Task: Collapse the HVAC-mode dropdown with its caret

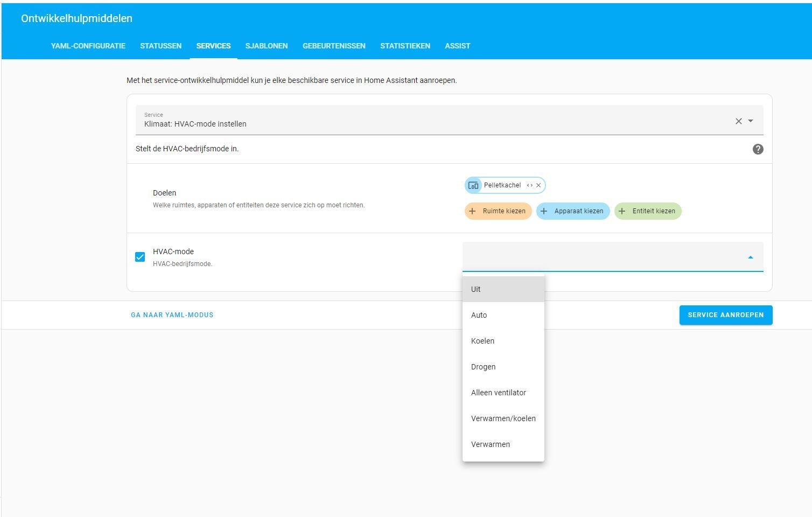Action: coord(751,257)
